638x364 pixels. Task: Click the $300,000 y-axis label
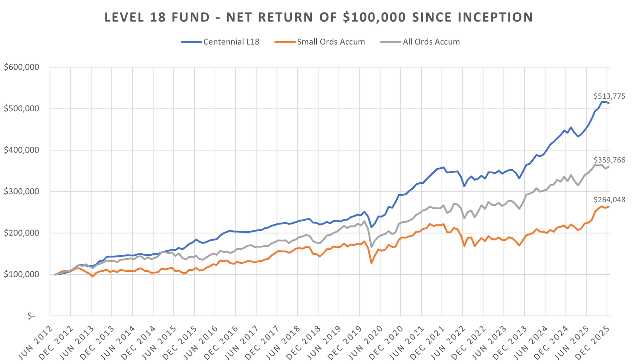coord(22,192)
